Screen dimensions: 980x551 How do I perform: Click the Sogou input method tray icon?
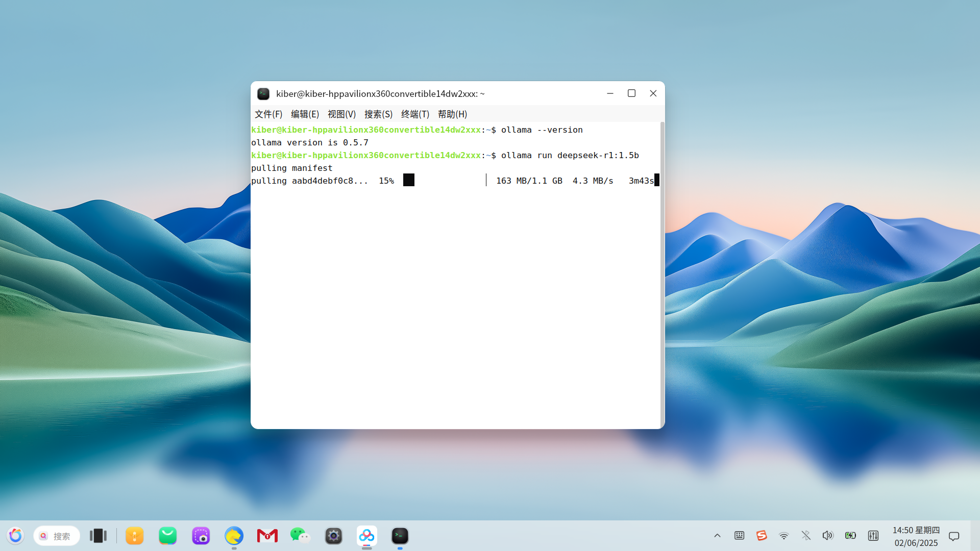[762, 536]
